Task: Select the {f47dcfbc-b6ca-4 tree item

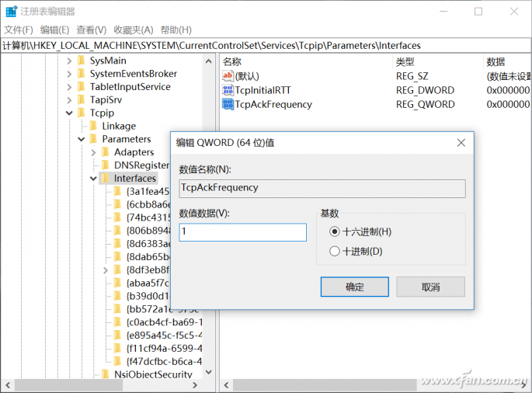Action: click(x=164, y=361)
